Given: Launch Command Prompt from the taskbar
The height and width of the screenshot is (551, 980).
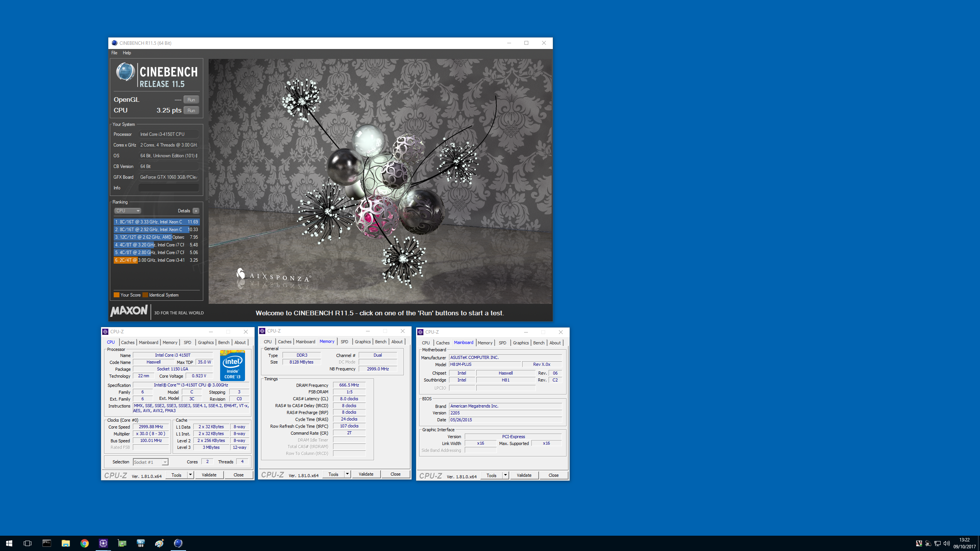Looking at the screenshot, I should click(47, 543).
